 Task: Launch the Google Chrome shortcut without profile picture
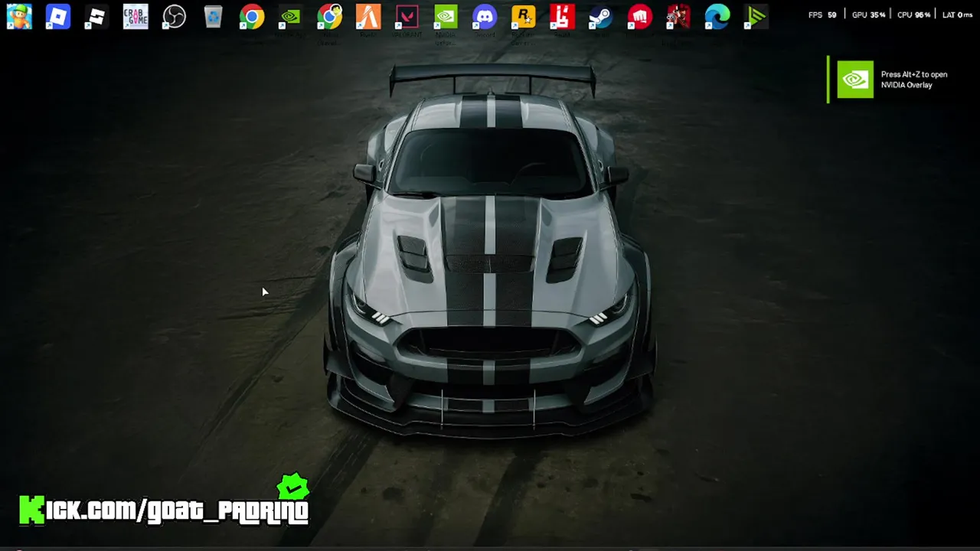coord(252,16)
